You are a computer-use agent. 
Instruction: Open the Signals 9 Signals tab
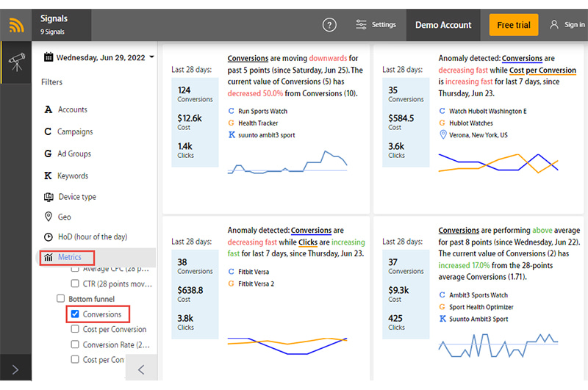(x=62, y=25)
